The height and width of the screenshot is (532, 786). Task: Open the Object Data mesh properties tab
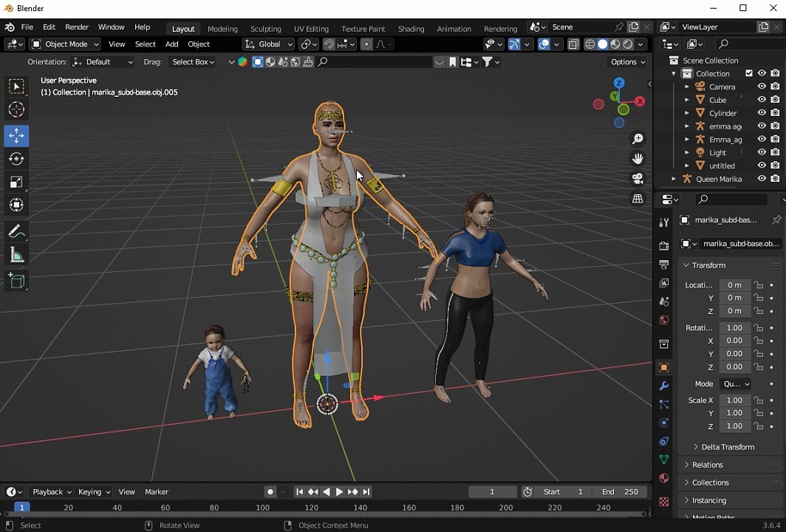pos(664,460)
